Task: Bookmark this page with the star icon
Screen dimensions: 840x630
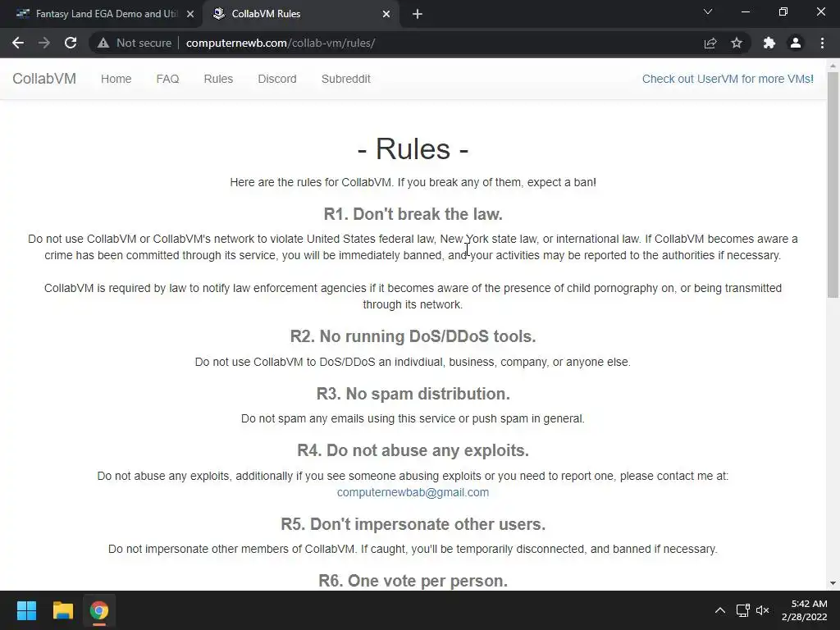Action: 737,43
